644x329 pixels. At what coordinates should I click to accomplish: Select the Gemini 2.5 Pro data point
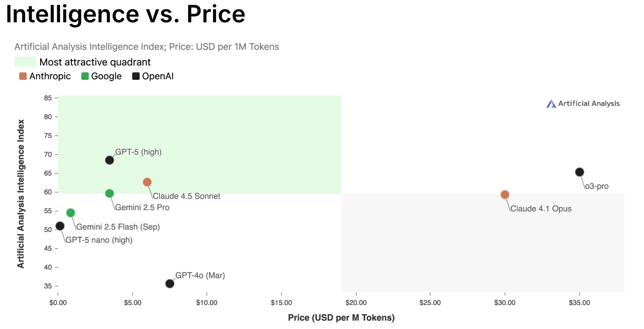pos(110,193)
